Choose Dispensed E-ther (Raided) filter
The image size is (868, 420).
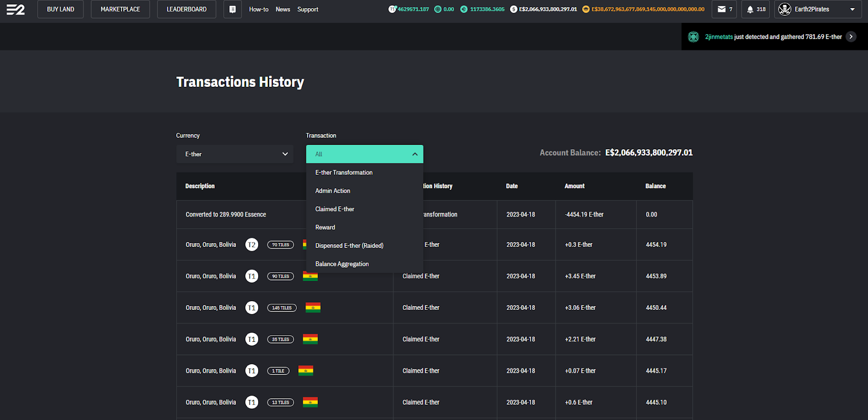pyautogui.click(x=349, y=246)
